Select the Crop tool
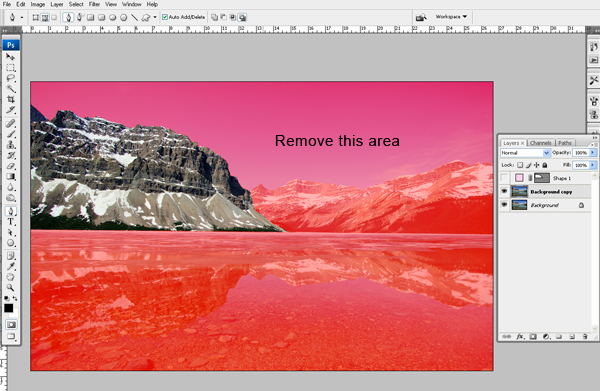Screen dimensions: 600x391 10,99
